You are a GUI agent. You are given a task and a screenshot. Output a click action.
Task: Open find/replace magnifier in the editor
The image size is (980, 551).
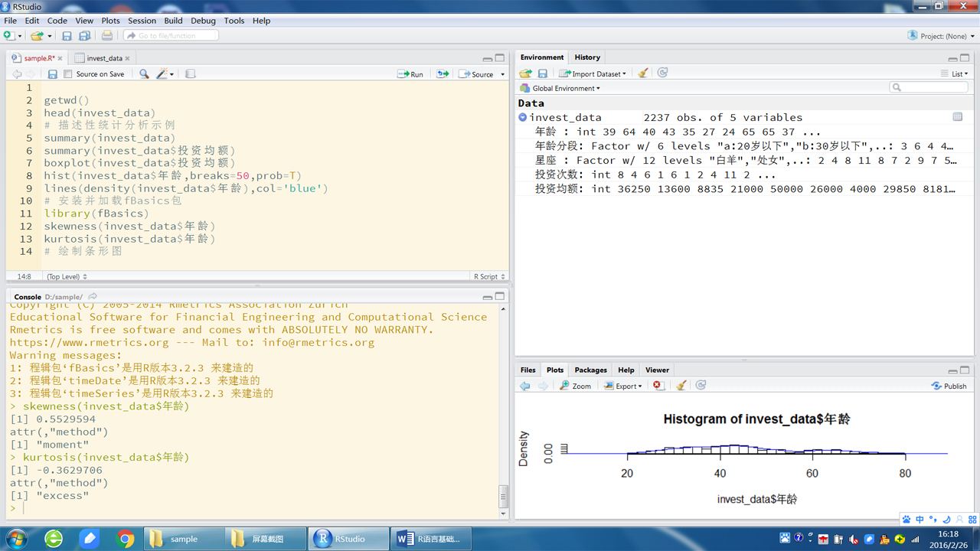coord(144,74)
